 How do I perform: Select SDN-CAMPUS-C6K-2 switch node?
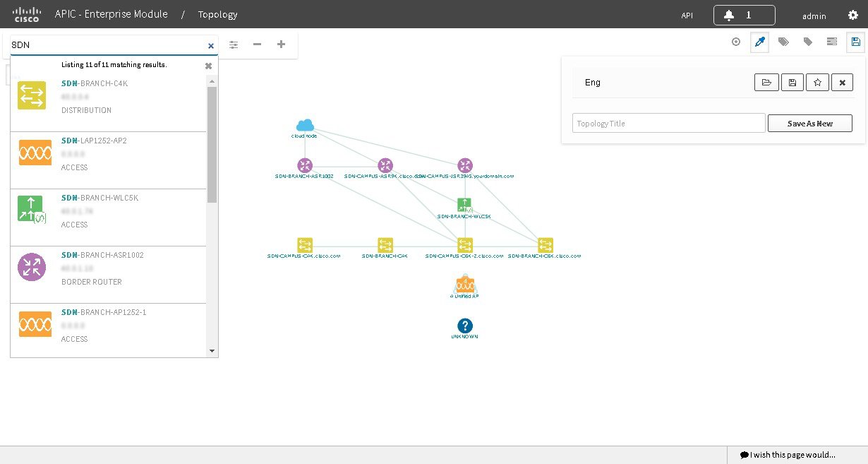point(465,245)
